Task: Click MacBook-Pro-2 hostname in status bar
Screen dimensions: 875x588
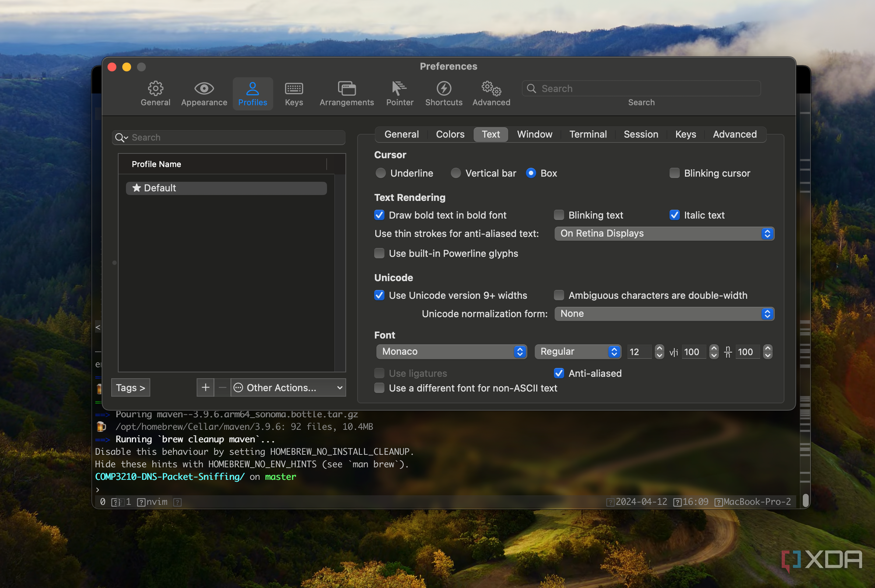Action: (x=757, y=502)
